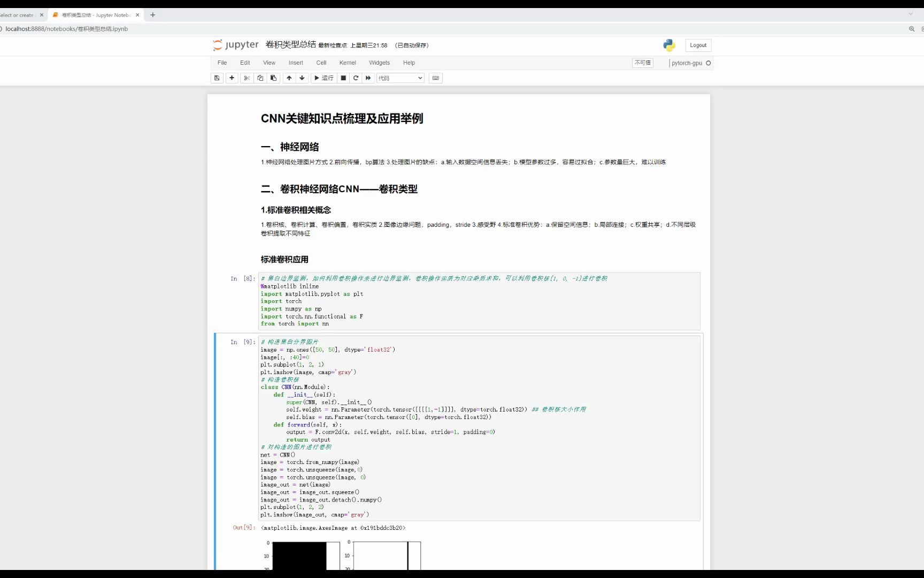The width and height of the screenshot is (924, 578).
Task: Open the Widgets menu
Action: (x=379, y=63)
